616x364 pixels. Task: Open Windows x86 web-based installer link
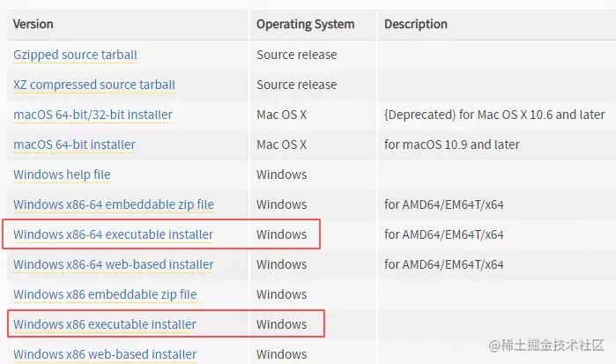104,354
